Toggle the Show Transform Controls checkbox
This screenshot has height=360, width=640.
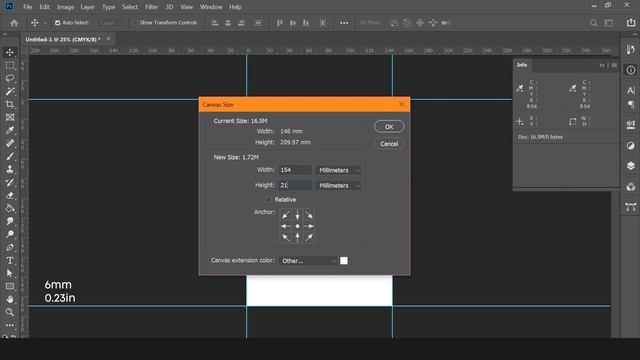tap(135, 23)
